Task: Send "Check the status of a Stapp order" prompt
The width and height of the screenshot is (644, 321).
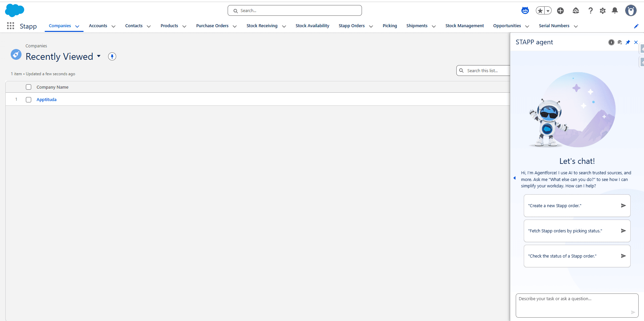Action: pyautogui.click(x=624, y=256)
